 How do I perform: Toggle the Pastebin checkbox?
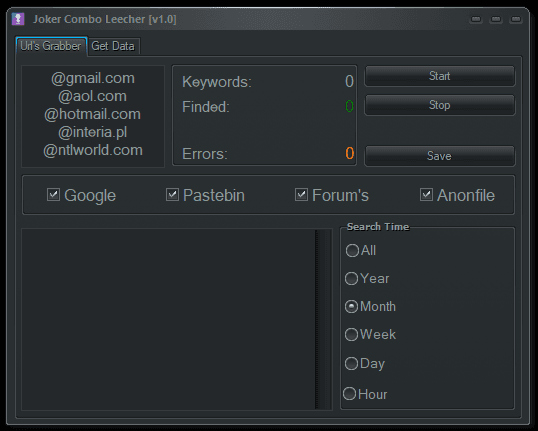pos(172,195)
